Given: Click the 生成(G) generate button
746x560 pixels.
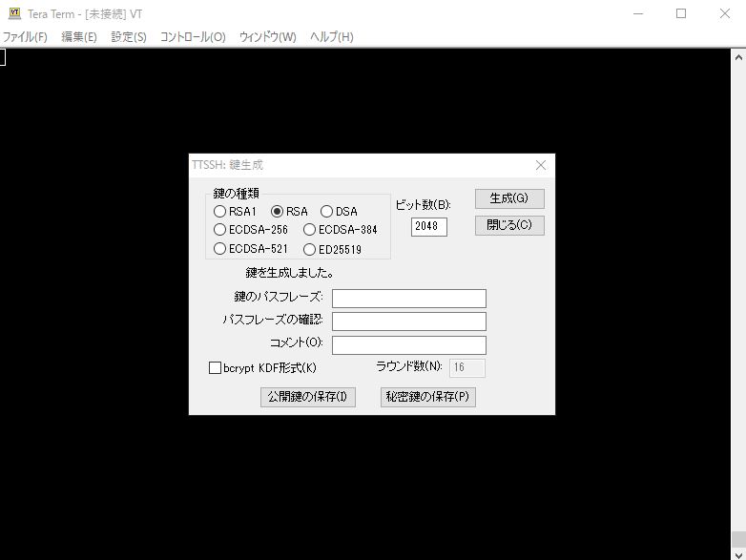Looking at the screenshot, I should (x=509, y=198).
